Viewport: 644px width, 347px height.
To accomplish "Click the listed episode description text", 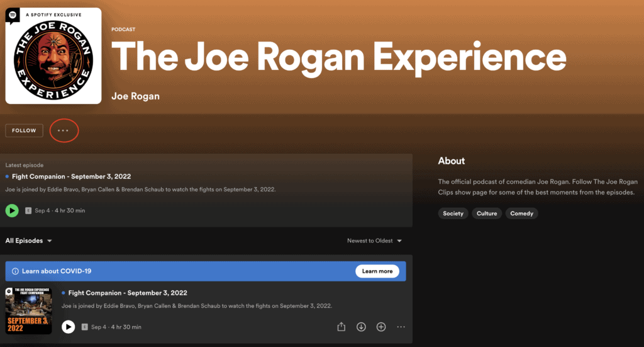I will (x=197, y=306).
